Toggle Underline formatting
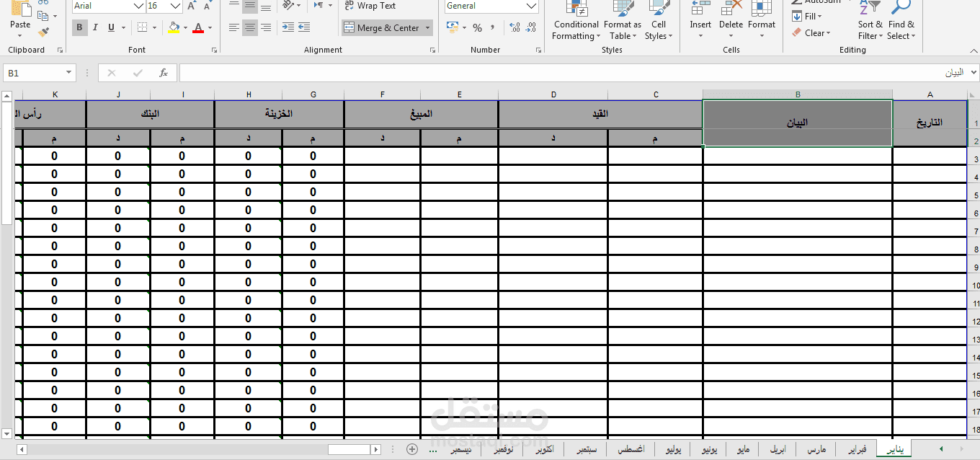Image resolution: width=980 pixels, height=460 pixels. tap(111, 27)
